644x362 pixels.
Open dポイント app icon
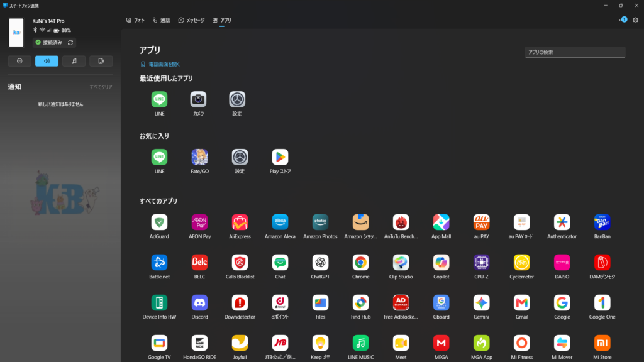pyautogui.click(x=280, y=302)
